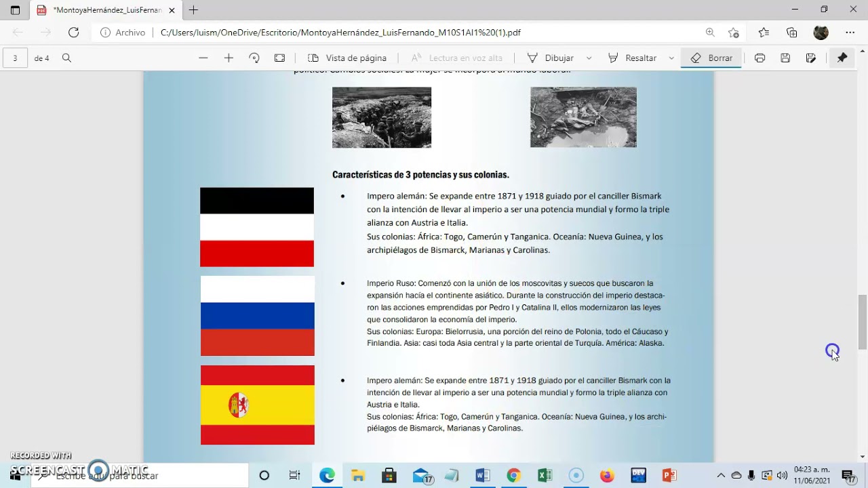The width and height of the screenshot is (868, 488).
Task: Open Dev-C++ from the taskbar
Action: click(638, 476)
